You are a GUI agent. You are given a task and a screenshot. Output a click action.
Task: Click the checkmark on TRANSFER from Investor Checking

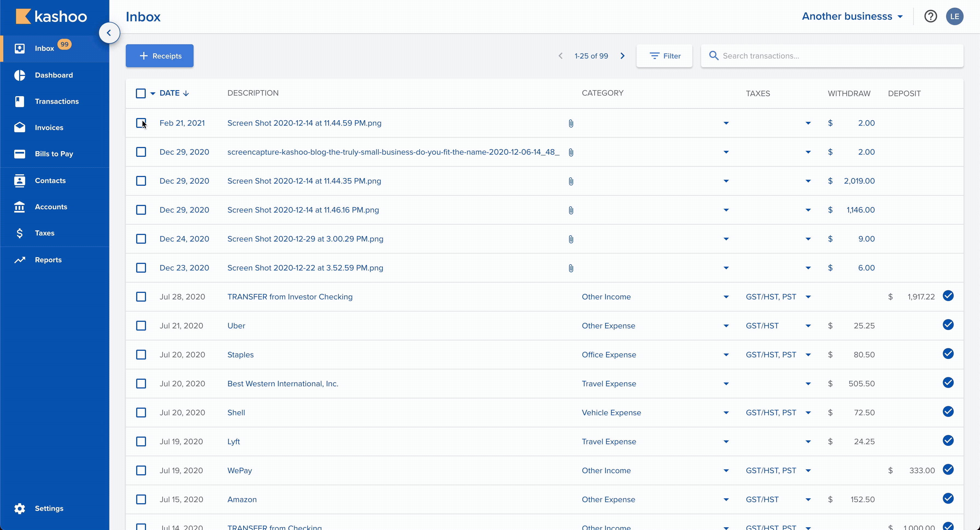point(948,296)
